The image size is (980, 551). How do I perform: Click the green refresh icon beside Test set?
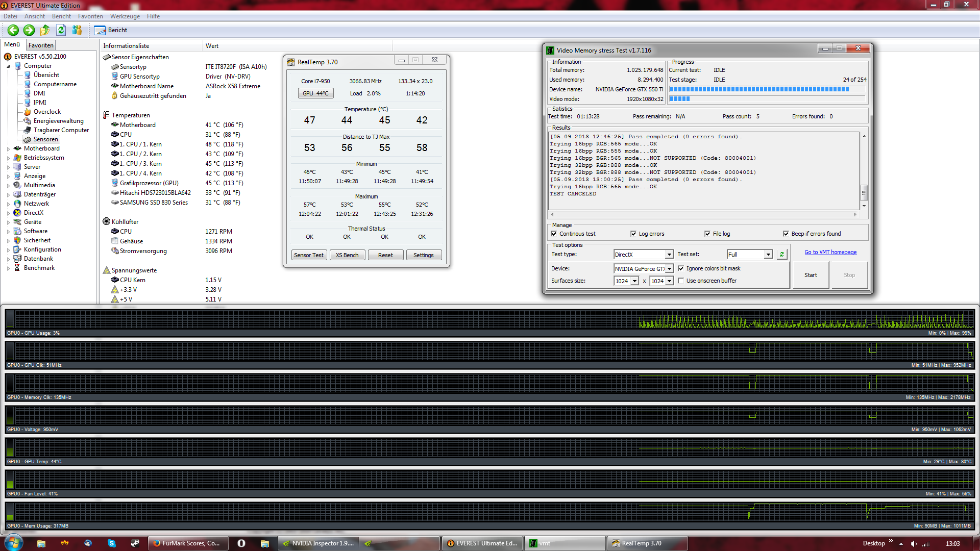(x=781, y=254)
